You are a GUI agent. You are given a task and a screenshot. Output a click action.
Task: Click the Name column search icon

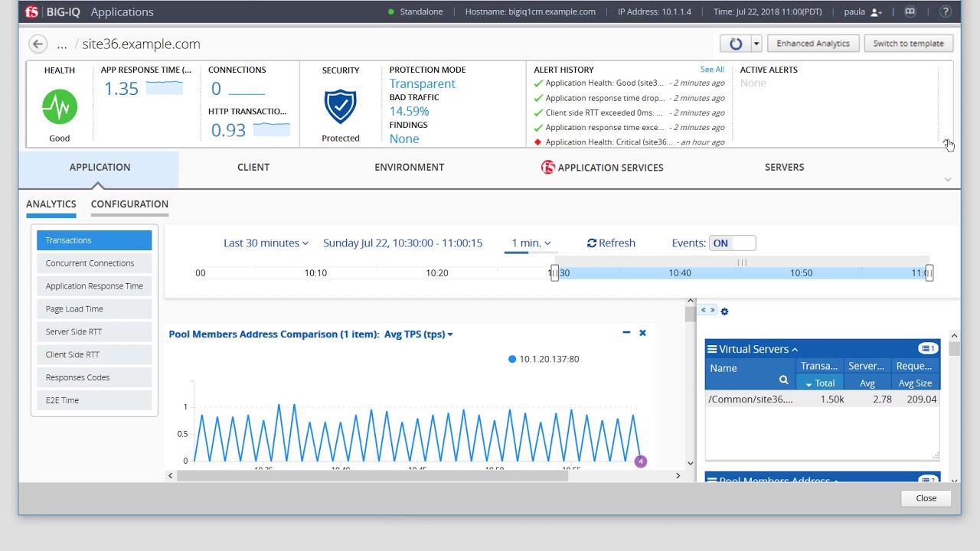point(783,380)
